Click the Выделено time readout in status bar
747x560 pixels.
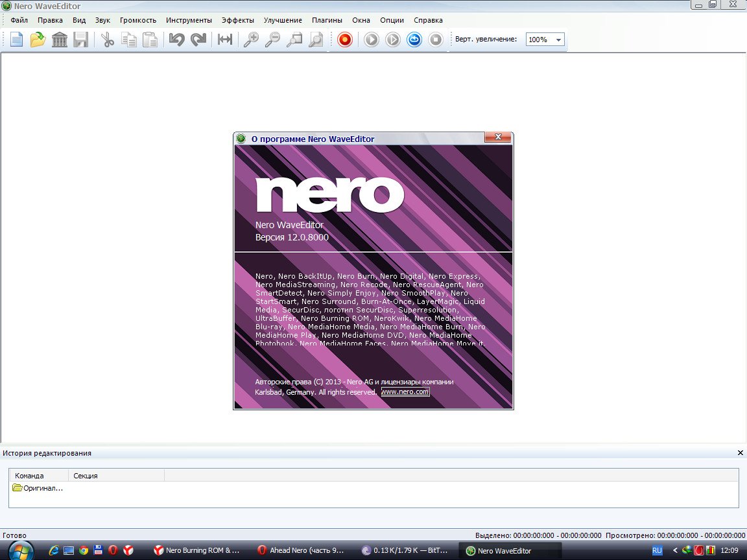[x=538, y=535]
